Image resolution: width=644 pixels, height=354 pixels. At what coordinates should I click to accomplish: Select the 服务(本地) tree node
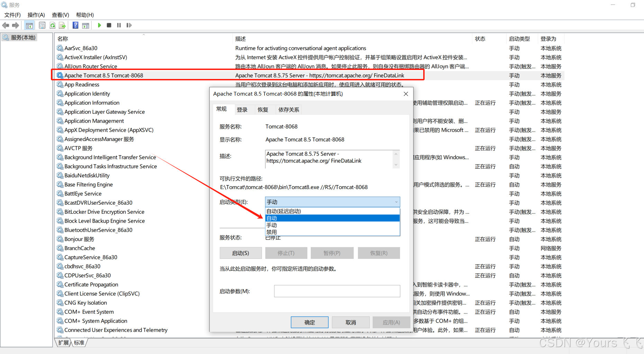tap(19, 37)
